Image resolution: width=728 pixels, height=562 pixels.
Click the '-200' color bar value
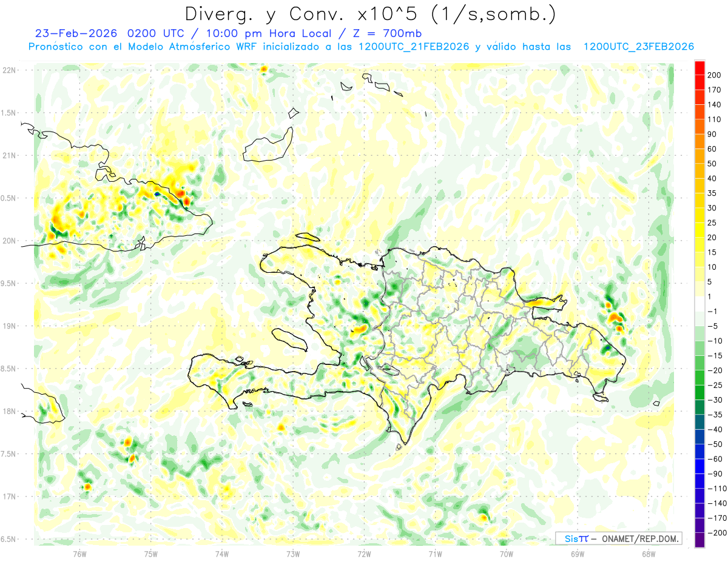coord(717,533)
